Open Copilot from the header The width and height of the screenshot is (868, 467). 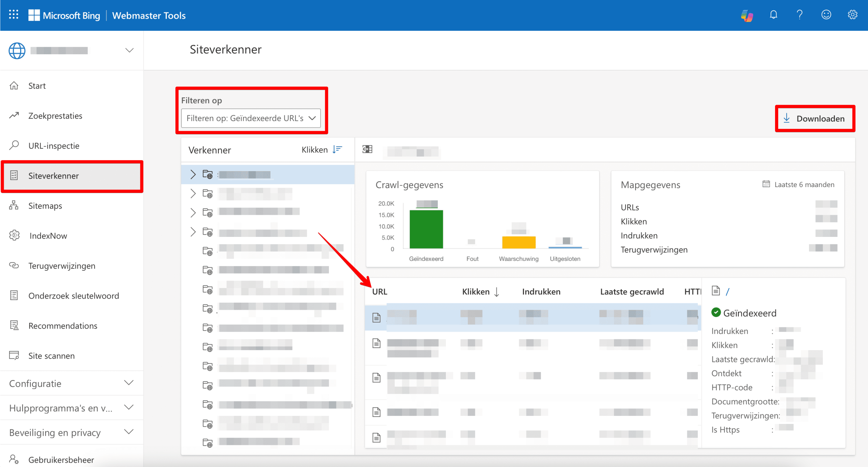747,15
